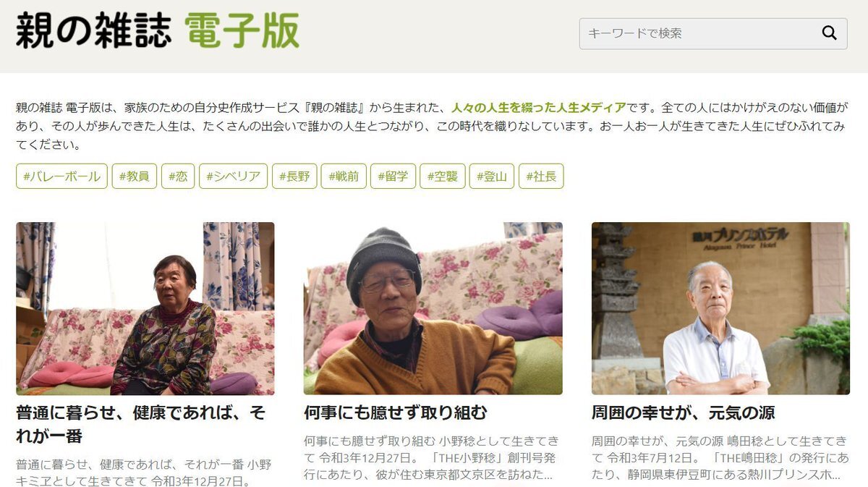Image resolution: width=868 pixels, height=487 pixels.
Task: Open the 人々の人生を綴った人生メディア link
Action: tap(539, 108)
